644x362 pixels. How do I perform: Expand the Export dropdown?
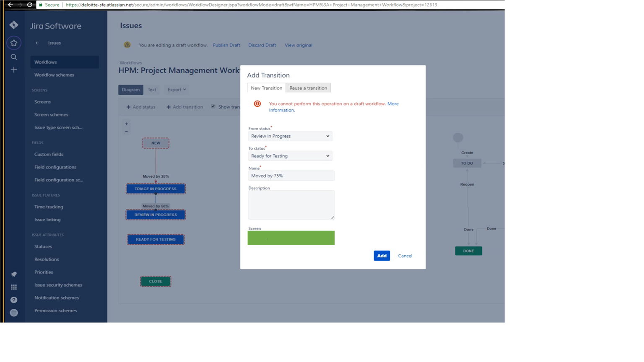pos(177,90)
